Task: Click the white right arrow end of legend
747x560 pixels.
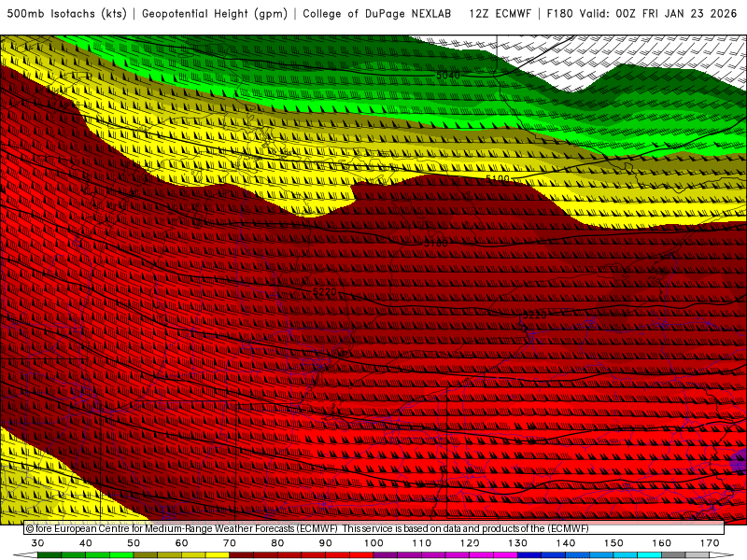Action: (x=722, y=555)
